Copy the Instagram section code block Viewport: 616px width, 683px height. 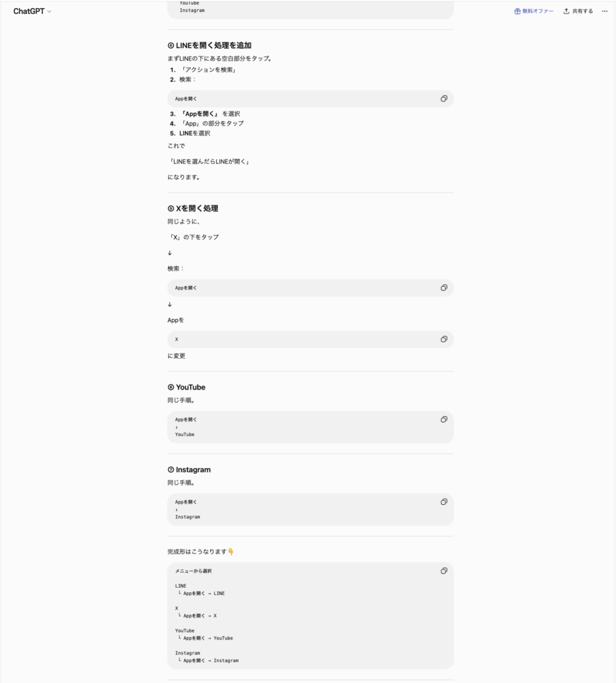443,502
